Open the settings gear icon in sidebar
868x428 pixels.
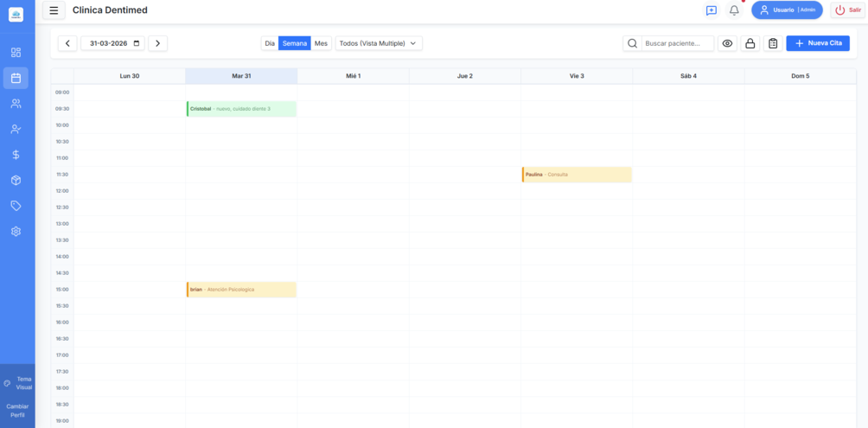(x=16, y=232)
